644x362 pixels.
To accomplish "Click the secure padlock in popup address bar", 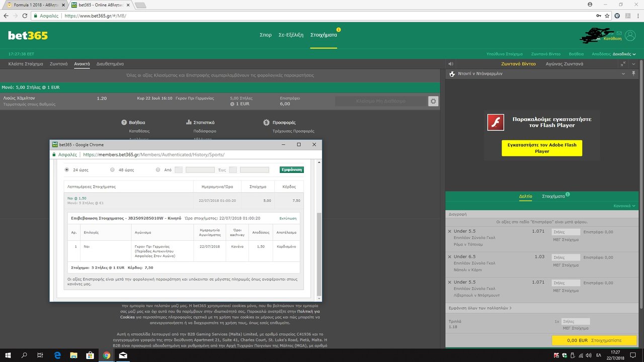I will pyautogui.click(x=55, y=155).
